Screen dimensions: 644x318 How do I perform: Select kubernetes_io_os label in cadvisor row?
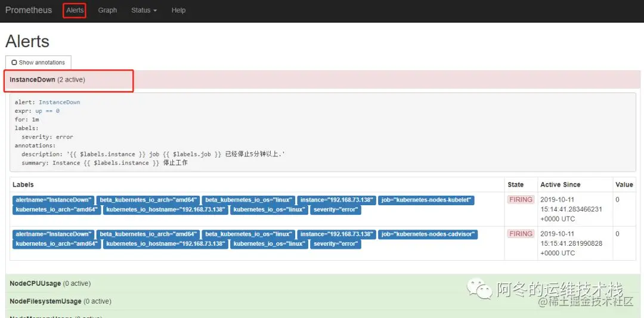269,244
